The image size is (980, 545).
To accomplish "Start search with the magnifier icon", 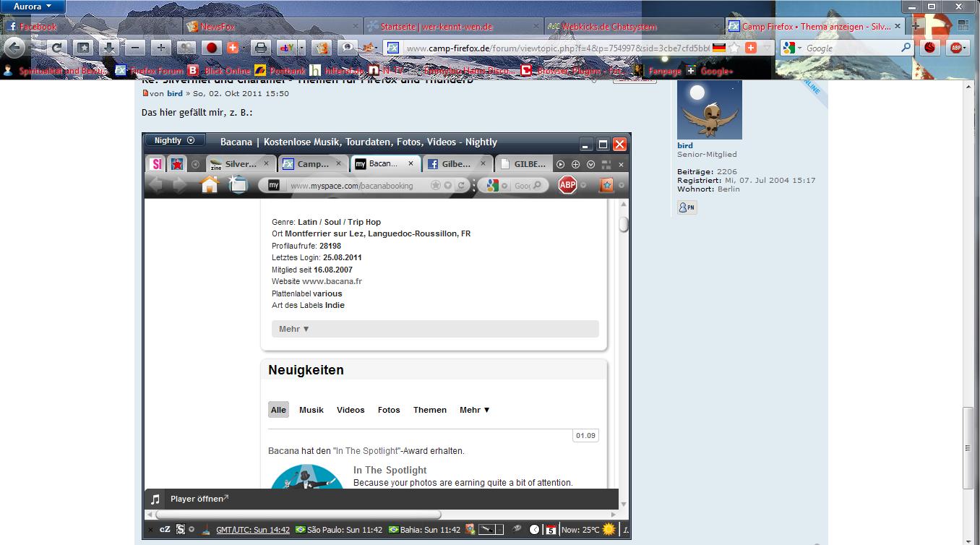I will [906, 48].
